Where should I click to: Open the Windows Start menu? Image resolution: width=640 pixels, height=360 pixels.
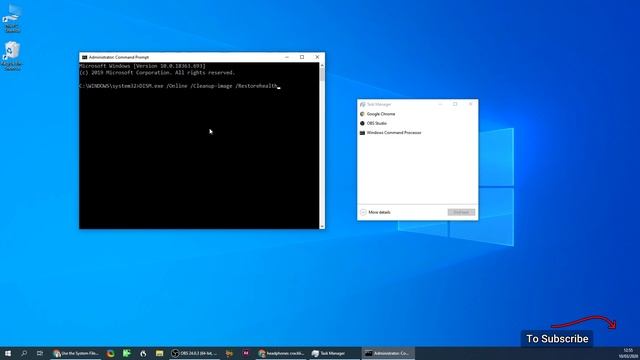(x=8, y=353)
